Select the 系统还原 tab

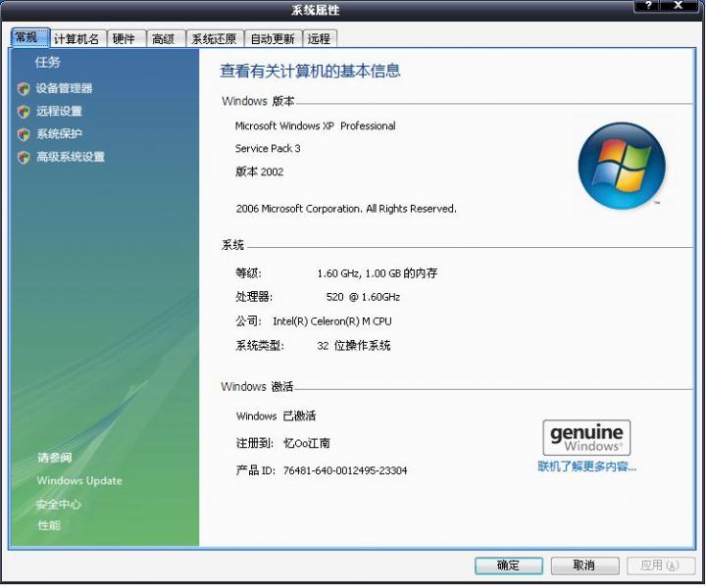(x=215, y=39)
